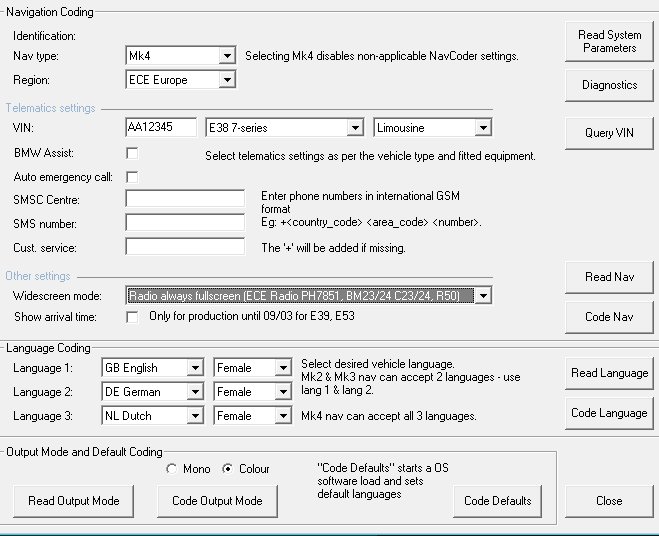659x536 pixels.
Task: Open the Nav type dropdown
Action: [227, 56]
